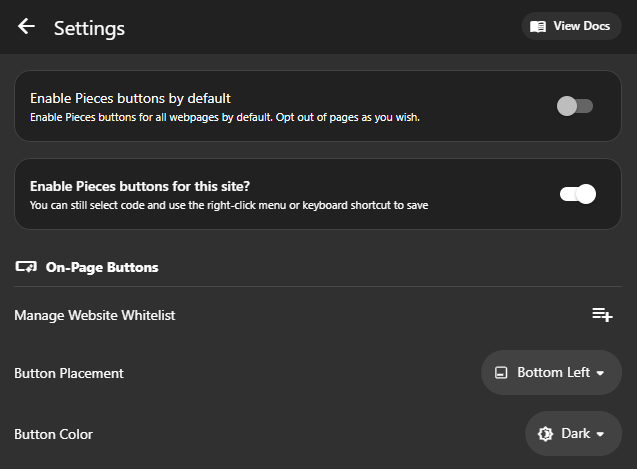The width and height of the screenshot is (637, 469).
Task: Open the Dark button color dropdown
Action: pos(574,434)
